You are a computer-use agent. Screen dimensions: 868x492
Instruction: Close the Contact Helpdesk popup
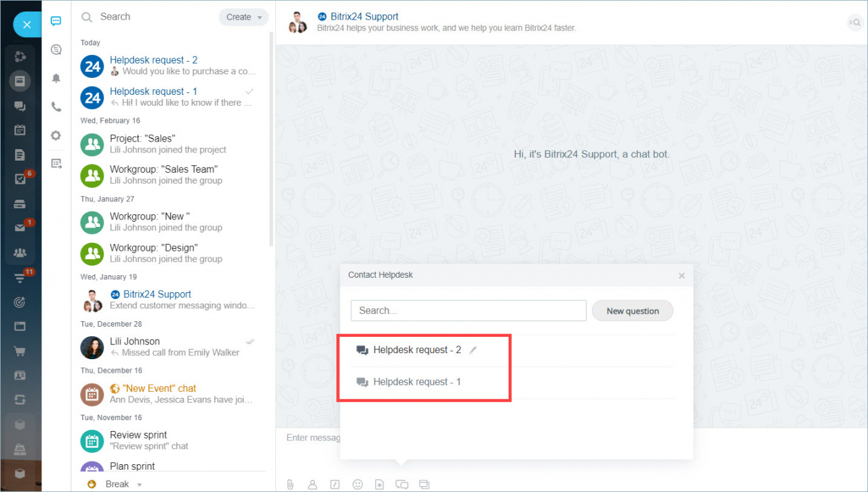click(682, 275)
